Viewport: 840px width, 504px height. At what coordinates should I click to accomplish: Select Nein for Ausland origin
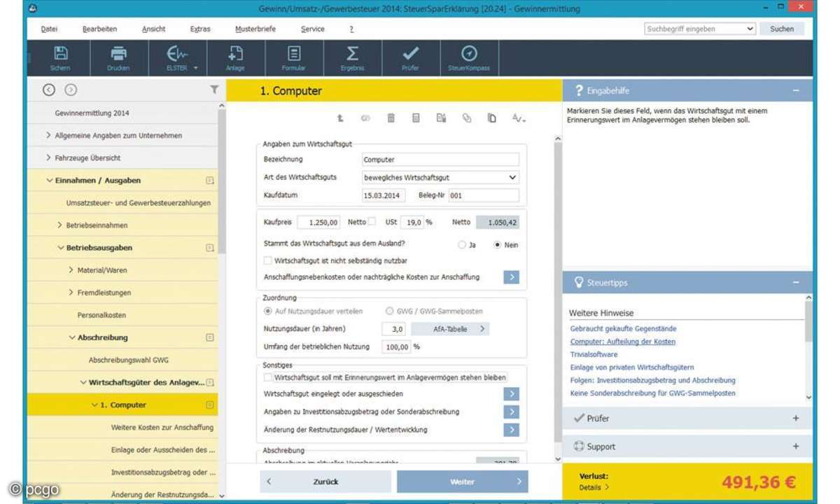click(498, 245)
